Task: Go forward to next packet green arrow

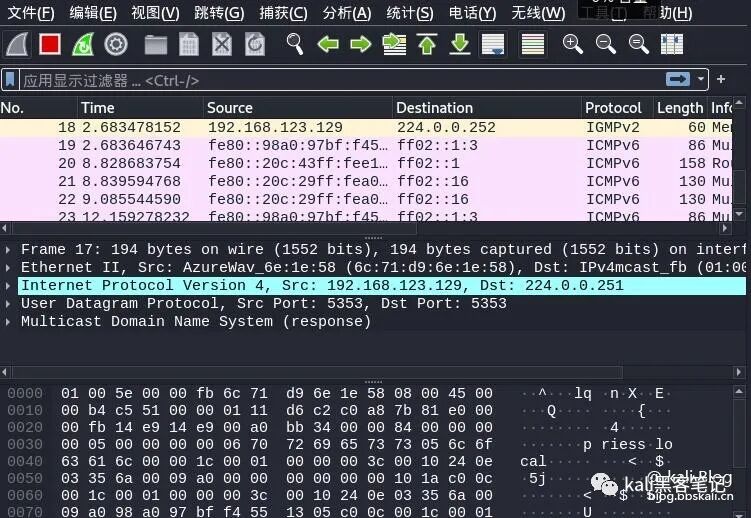Action: click(x=361, y=45)
